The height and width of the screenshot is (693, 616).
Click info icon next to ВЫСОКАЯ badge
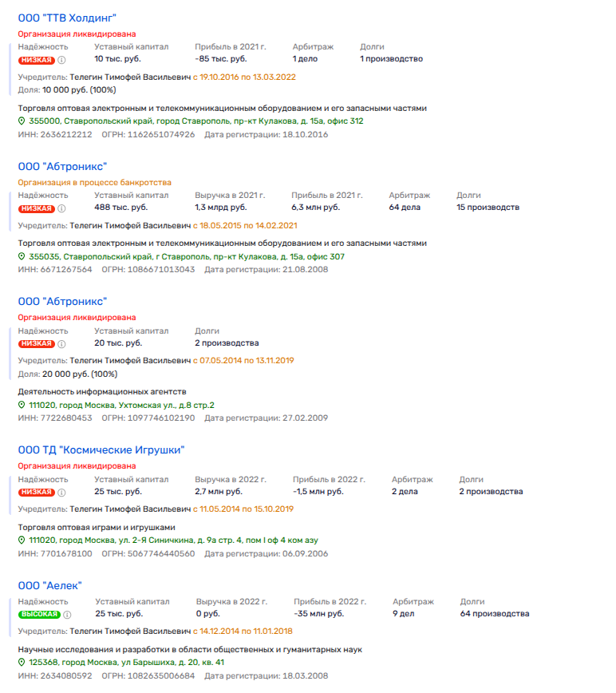click(68, 615)
